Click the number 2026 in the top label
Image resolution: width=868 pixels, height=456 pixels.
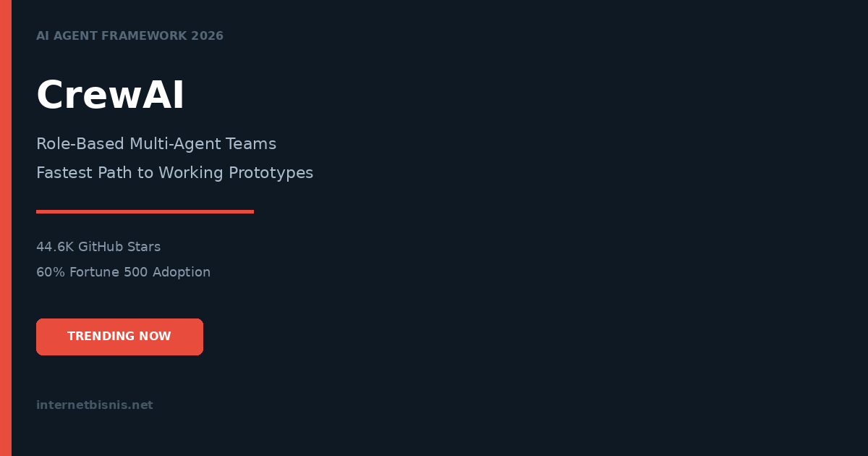tap(208, 36)
